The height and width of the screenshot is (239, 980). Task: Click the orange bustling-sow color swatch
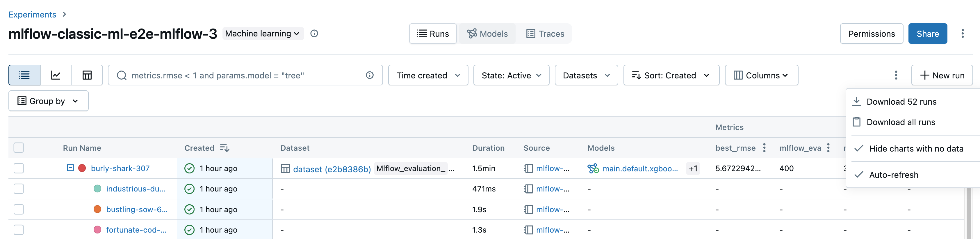click(x=97, y=209)
